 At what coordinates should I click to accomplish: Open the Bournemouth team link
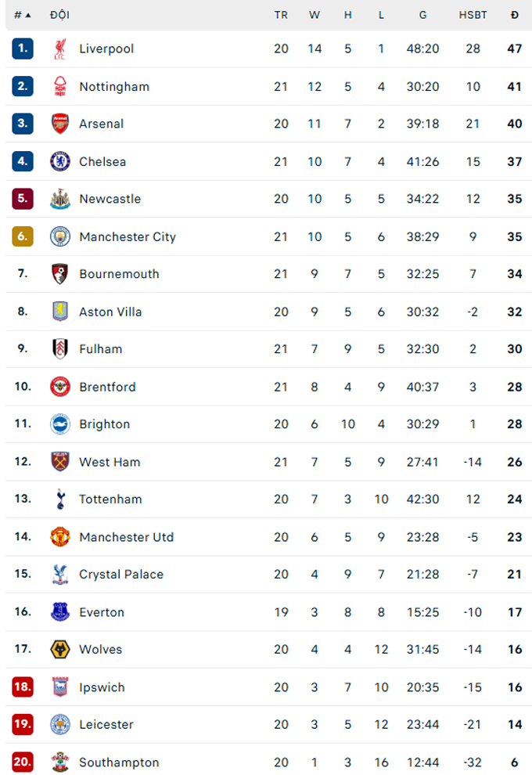(119, 274)
